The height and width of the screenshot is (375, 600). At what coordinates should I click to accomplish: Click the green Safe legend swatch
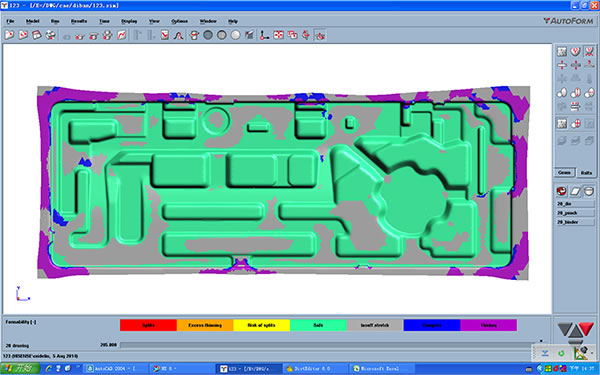tap(318, 325)
